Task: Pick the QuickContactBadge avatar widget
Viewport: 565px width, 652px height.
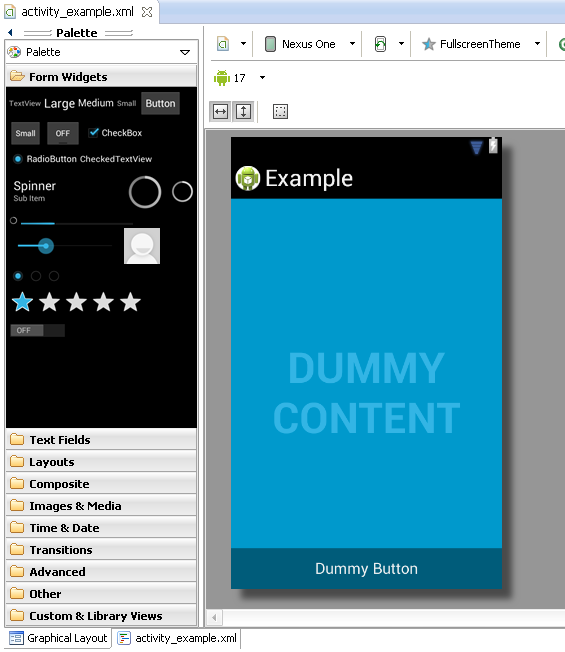Action: (142, 246)
